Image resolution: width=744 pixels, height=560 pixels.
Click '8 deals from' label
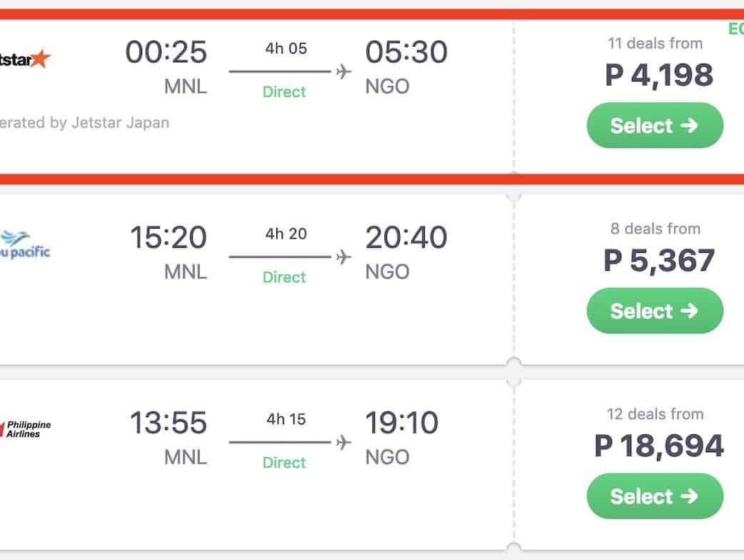pos(655,229)
